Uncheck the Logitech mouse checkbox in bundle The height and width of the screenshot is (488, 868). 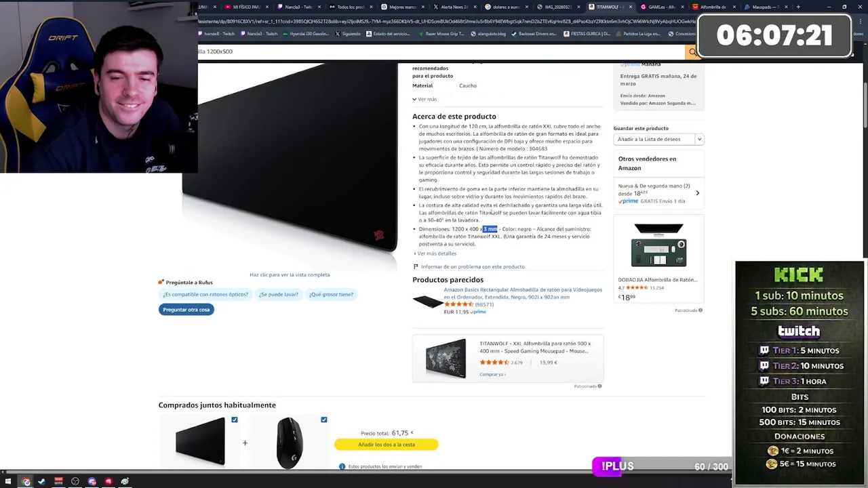(324, 420)
